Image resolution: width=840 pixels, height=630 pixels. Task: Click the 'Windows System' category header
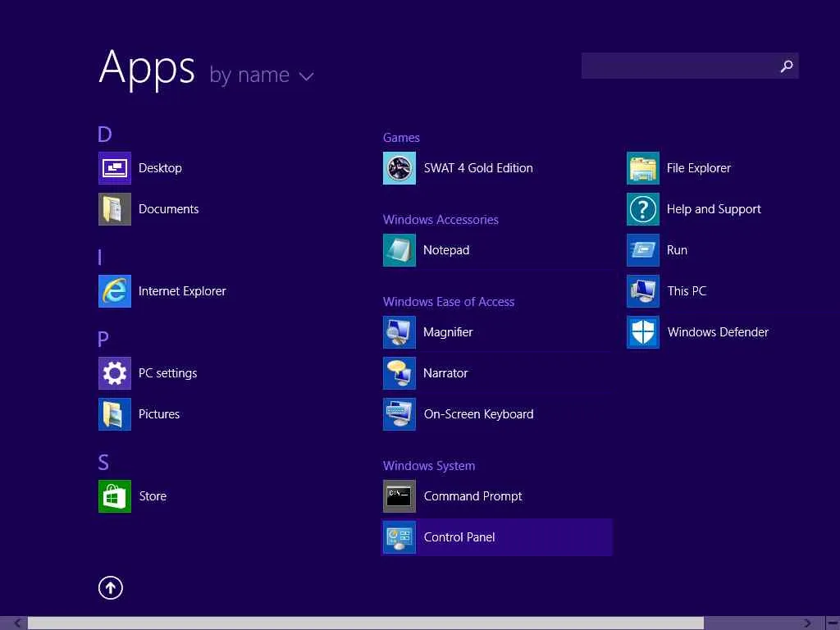pyautogui.click(x=428, y=466)
